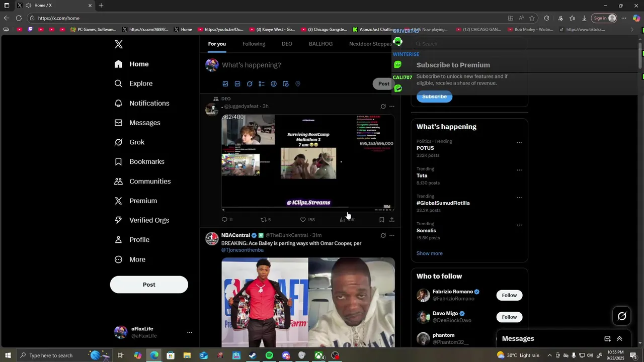Add a GIF in the composer

[x=237, y=84]
